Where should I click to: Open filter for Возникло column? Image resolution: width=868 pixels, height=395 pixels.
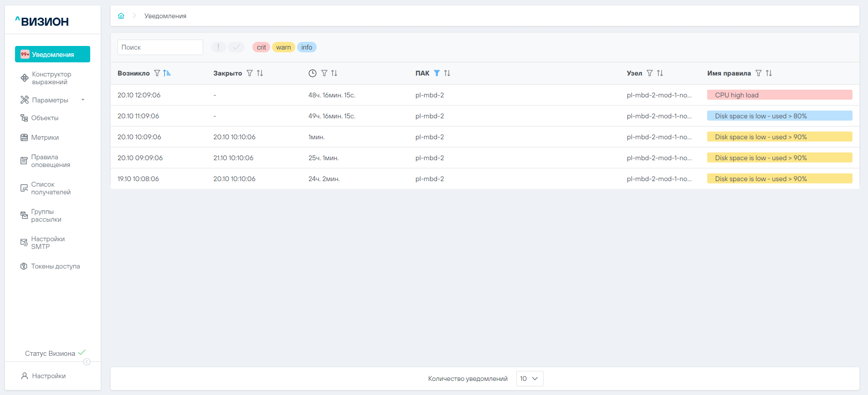[157, 73]
